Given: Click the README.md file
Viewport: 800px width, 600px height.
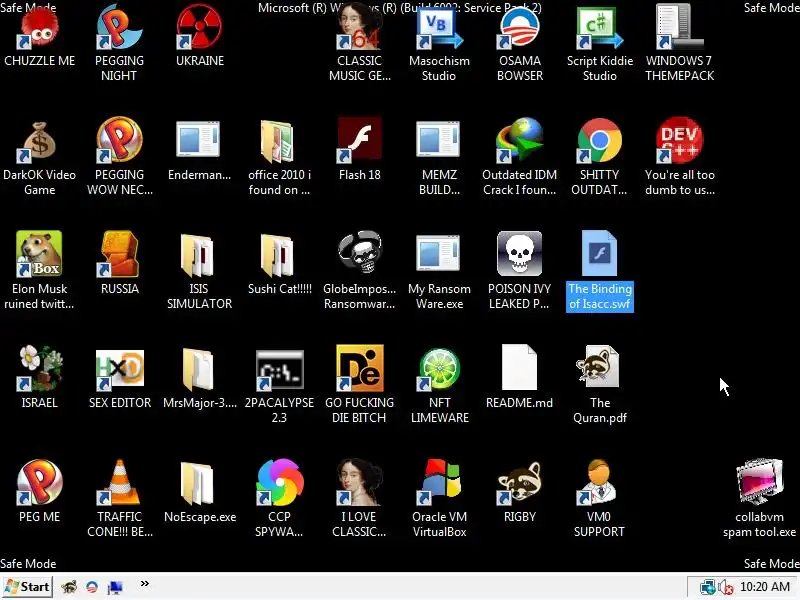Looking at the screenshot, I should coord(519,367).
